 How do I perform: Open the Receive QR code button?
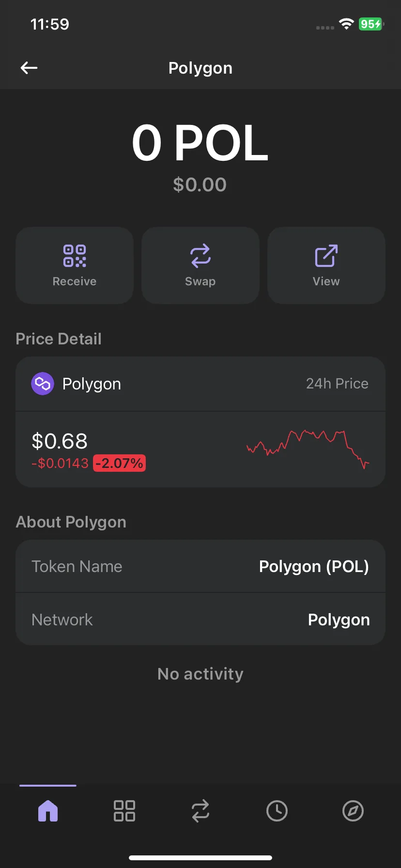coord(75,265)
